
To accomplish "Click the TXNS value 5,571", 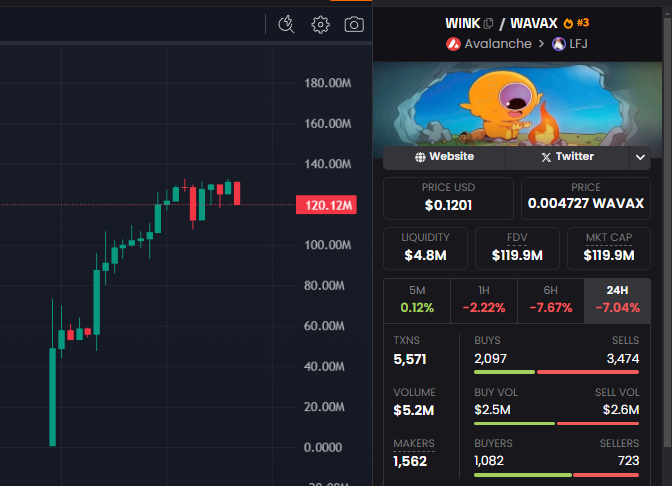I will (410, 359).
